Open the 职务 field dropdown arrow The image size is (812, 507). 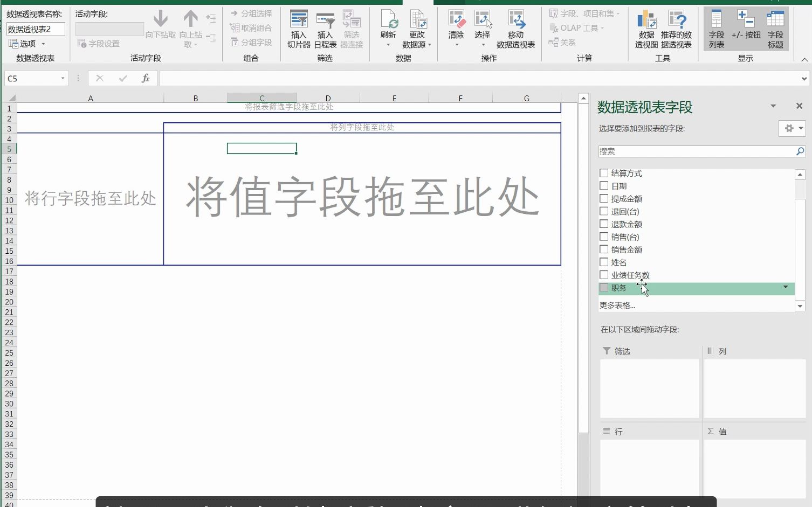[785, 287]
